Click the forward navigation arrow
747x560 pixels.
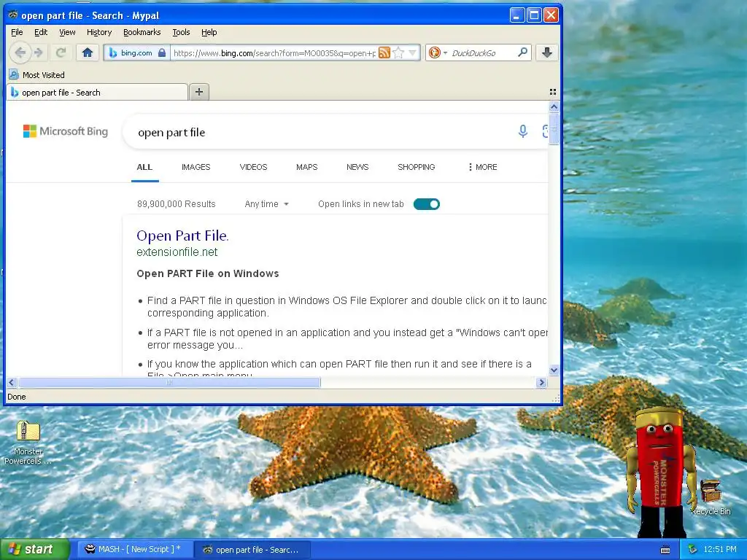39,52
